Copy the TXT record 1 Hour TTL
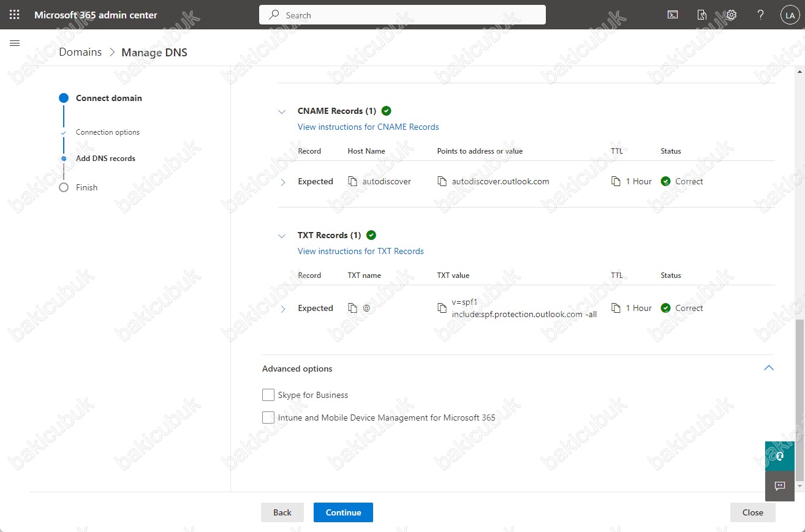This screenshot has width=805, height=532. [x=616, y=308]
